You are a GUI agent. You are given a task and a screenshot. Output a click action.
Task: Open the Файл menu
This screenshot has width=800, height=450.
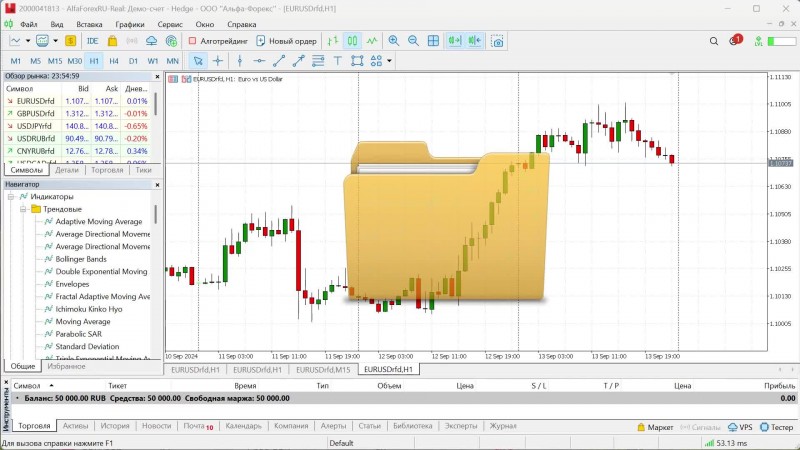[x=29, y=24]
